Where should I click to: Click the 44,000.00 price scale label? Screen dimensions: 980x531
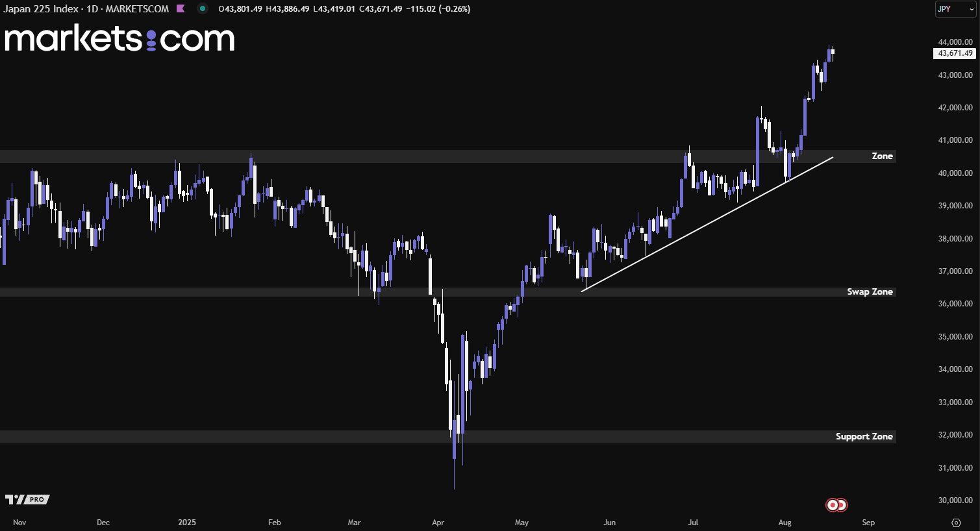(955, 42)
